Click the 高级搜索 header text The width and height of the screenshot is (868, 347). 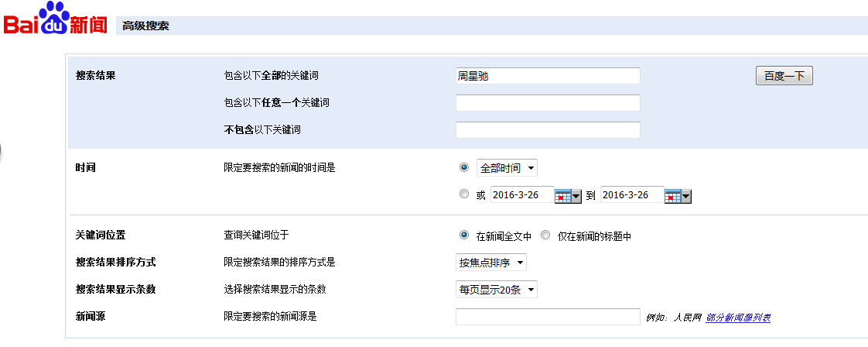[145, 26]
